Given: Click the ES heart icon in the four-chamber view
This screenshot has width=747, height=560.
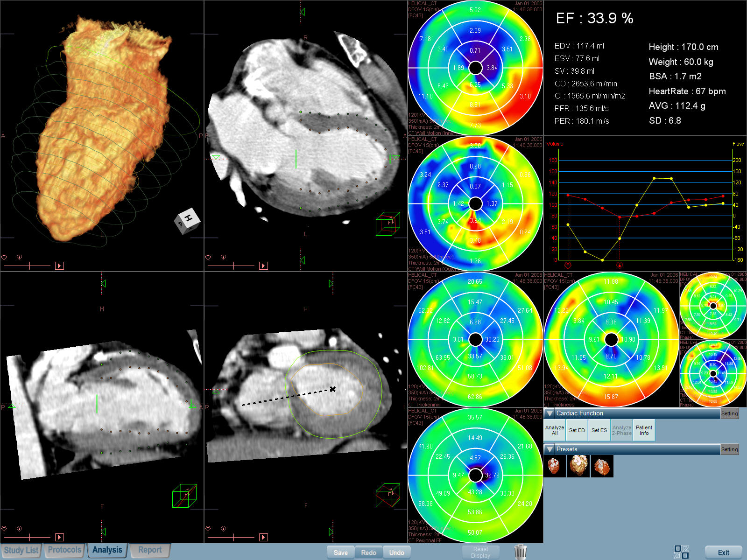Looking at the screenshot, I should [x=223, y=257].
